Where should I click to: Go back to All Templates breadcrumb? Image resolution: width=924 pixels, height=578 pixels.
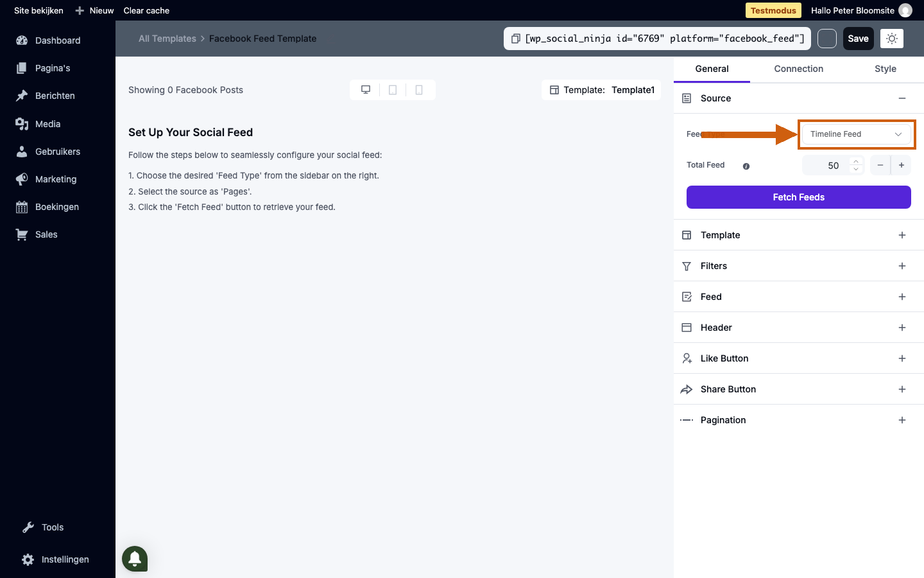pos(167,39)
